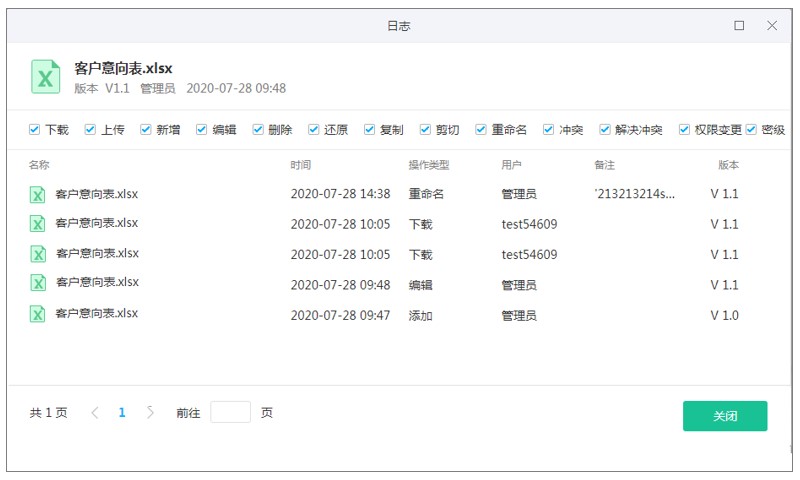The height and width of the screenshot is (480, 800).
Task: Select the V 1.0 添加 log entry row
Action: pos(400,315)
